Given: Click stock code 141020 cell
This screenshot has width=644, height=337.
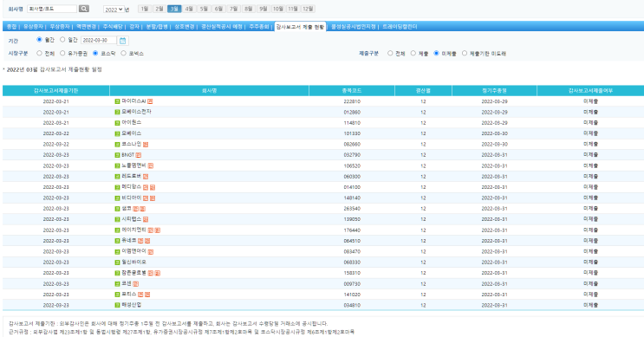Looking at the screenshot, I should pos(352,295).
